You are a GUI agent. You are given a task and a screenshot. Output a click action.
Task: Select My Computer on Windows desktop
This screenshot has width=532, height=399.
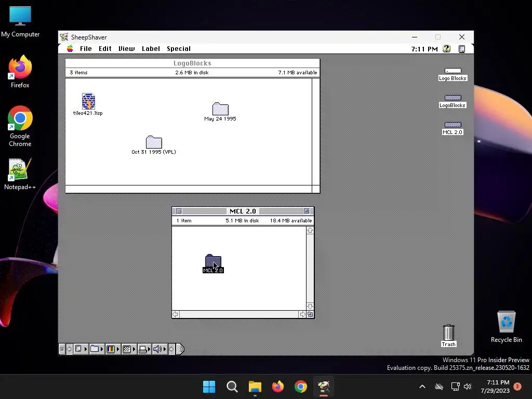coord(20,21)
